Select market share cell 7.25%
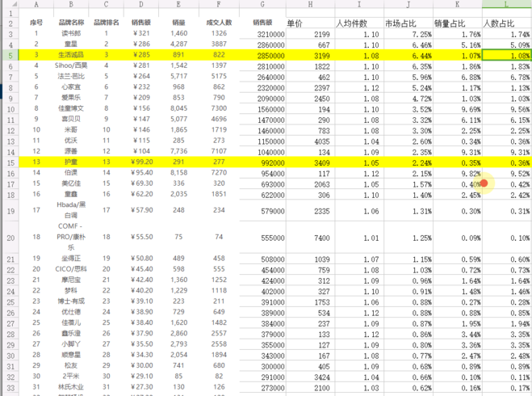The image size is (532, 396). (408, 34)
